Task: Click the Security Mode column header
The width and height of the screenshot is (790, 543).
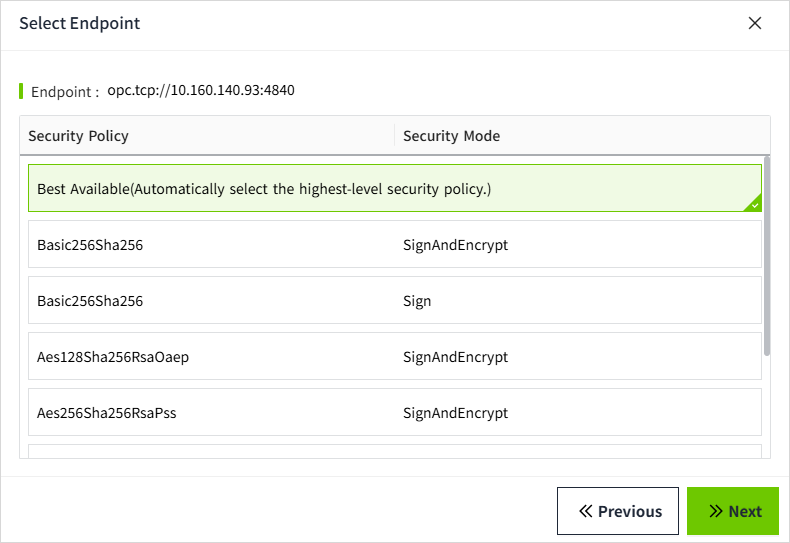Action: [451, 136]
